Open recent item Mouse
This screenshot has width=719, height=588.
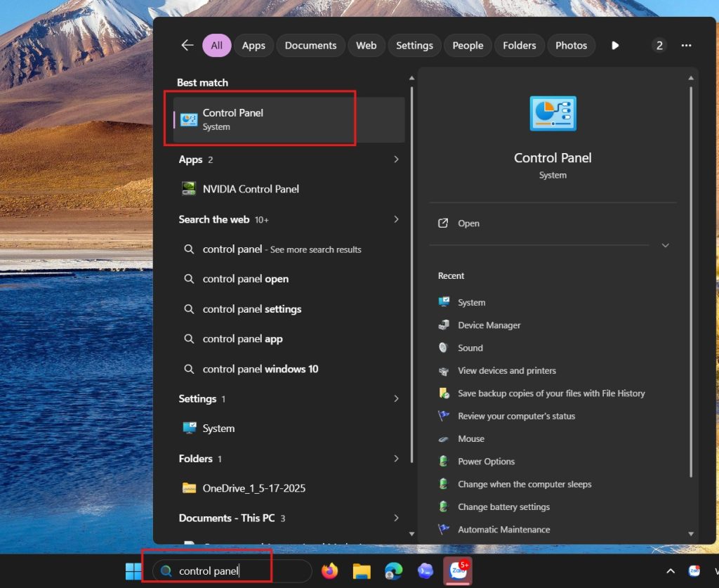pyautogui.click(x=471, y=438)
